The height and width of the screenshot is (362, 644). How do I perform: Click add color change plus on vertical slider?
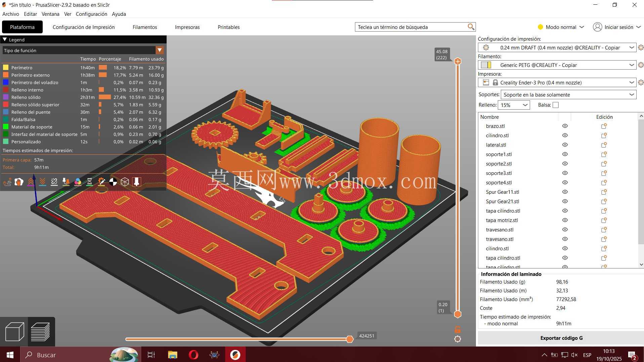coord(457,61)
